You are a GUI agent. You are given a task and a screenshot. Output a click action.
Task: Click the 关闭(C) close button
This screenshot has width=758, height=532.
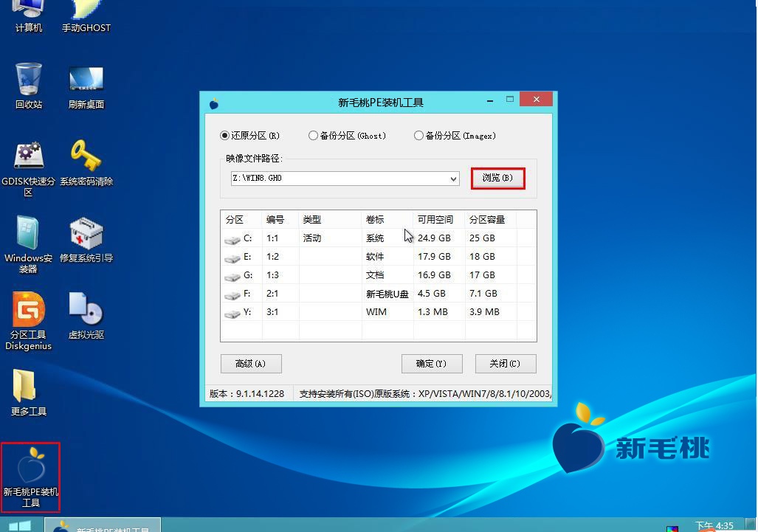coord(506,364)
